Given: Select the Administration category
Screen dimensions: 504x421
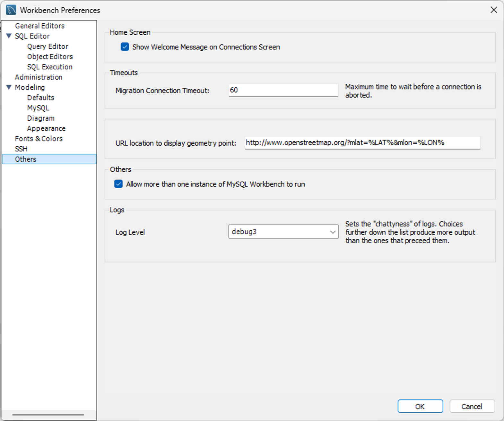Looking at the screenshot, I should pos(39,77).
